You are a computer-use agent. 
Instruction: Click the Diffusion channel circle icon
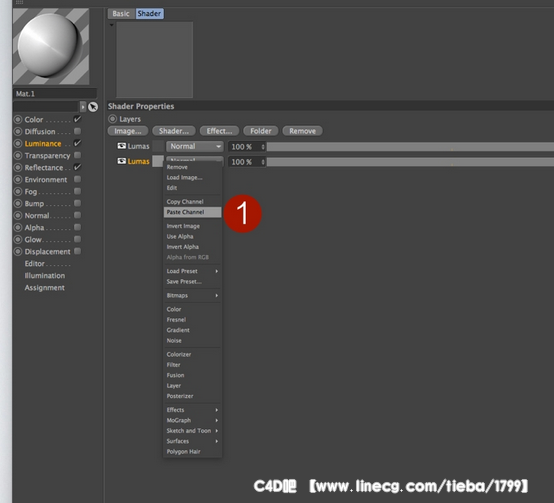[18, 131]
